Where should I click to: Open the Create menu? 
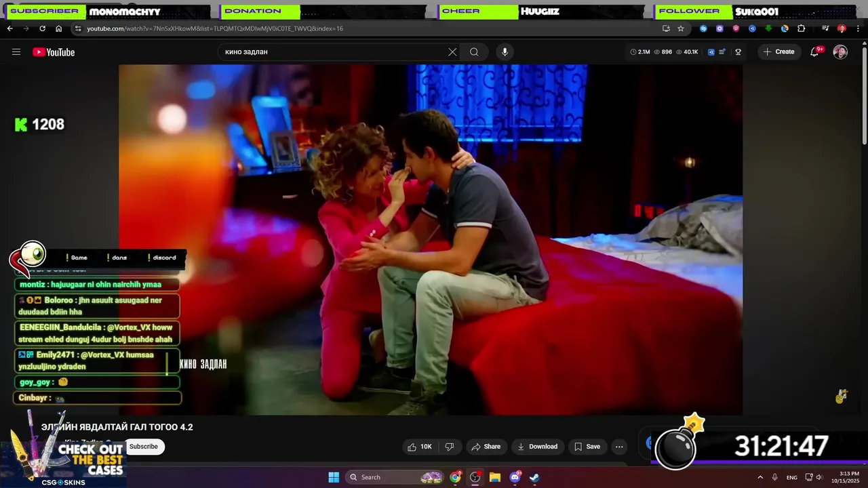[x=779, y=52]
